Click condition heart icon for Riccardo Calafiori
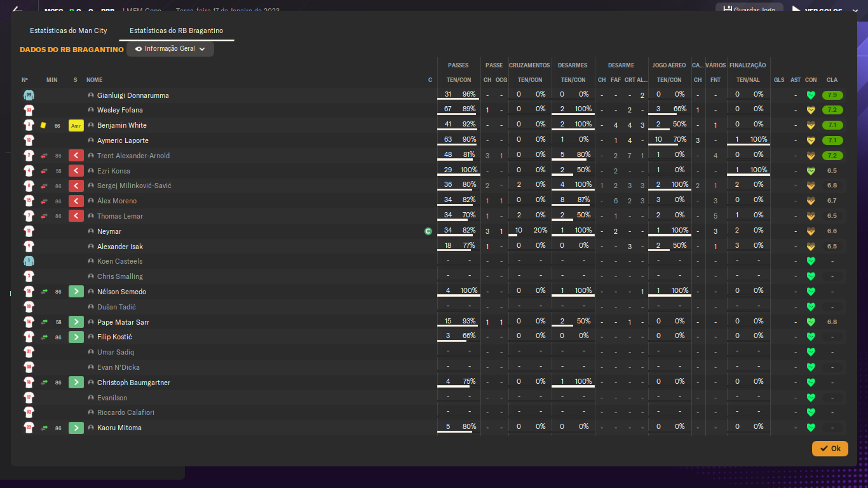The width and height of the screenshot is (868, 488). 811,413
